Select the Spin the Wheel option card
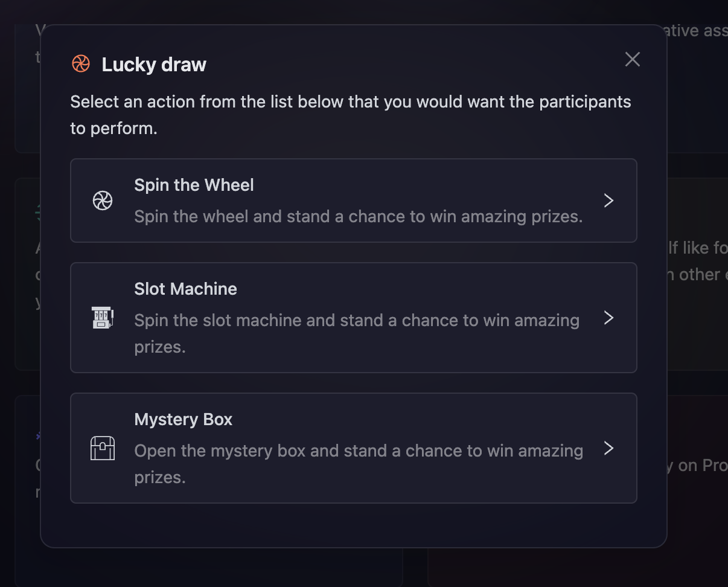This screenshot has height=587, width=728. 354,200
